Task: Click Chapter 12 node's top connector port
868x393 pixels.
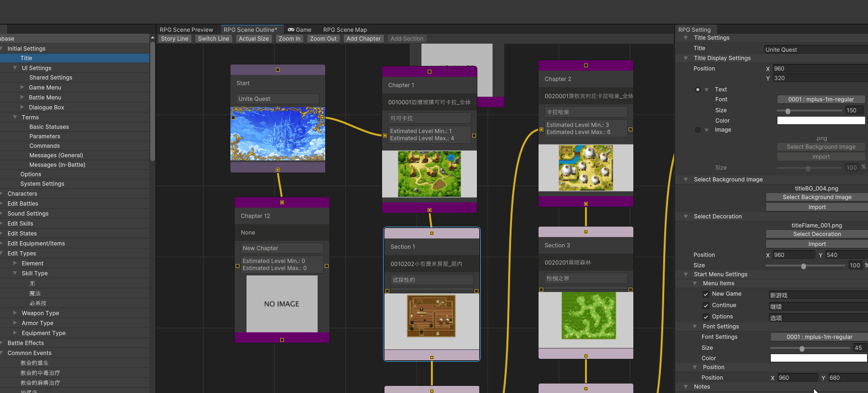Action: (x=282, y=202)
